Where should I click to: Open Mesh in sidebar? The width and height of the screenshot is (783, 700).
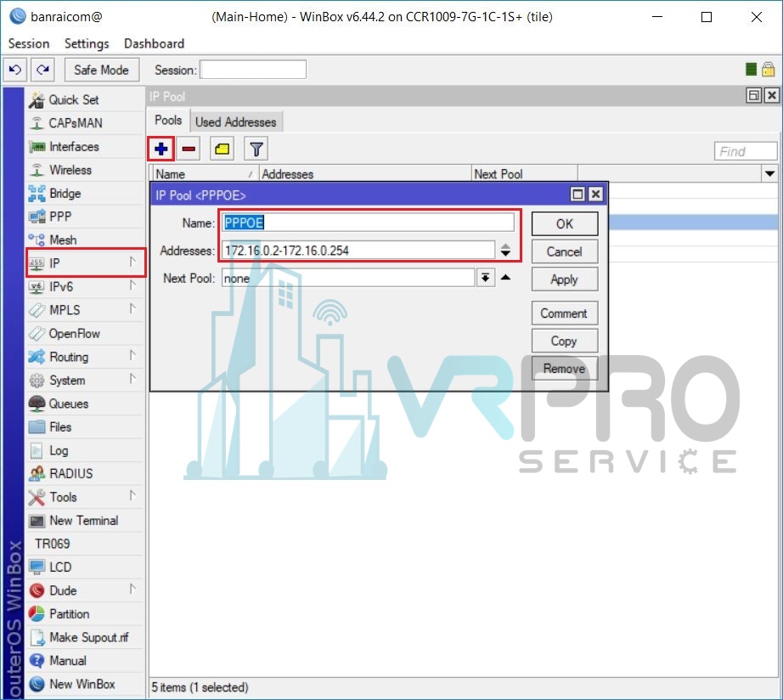(85, 240)
